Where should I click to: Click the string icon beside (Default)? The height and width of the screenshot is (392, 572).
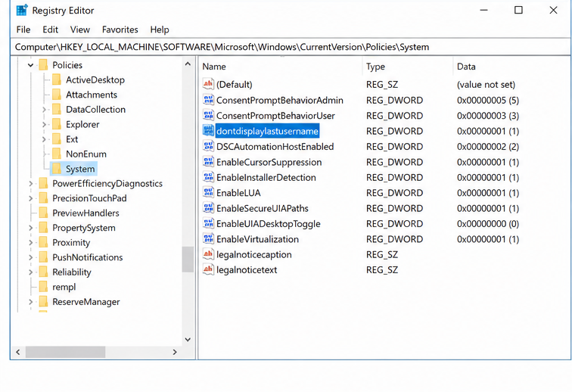tap(208, 84)
